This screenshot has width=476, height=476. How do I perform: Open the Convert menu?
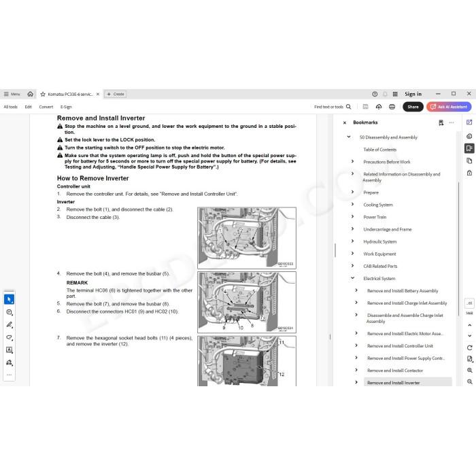[46, 107]
